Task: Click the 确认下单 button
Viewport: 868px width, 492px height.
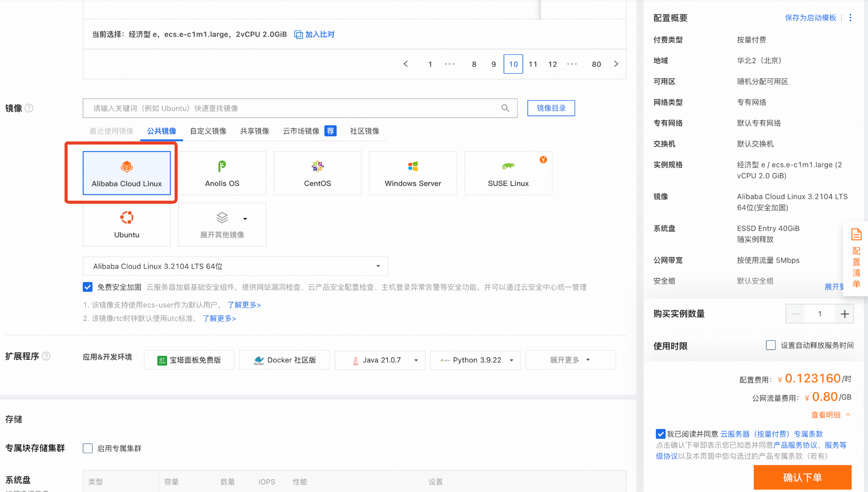Action: 802,477
